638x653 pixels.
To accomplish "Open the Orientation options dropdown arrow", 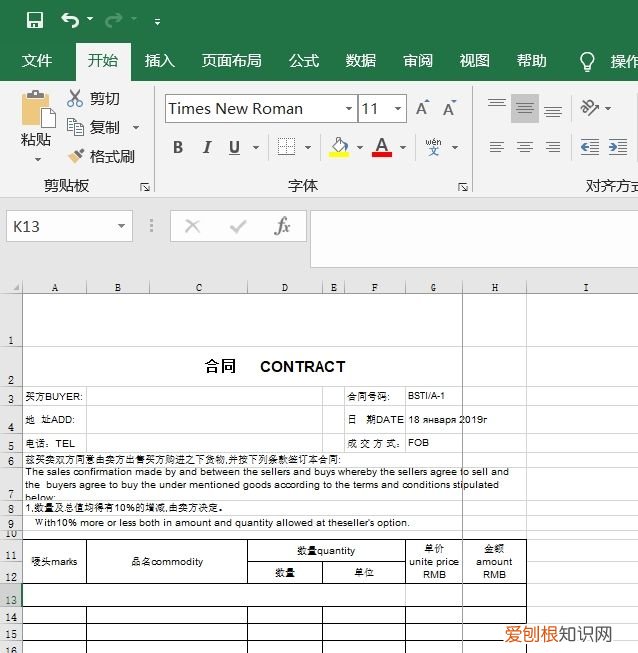I will click(x=608, y=108).
